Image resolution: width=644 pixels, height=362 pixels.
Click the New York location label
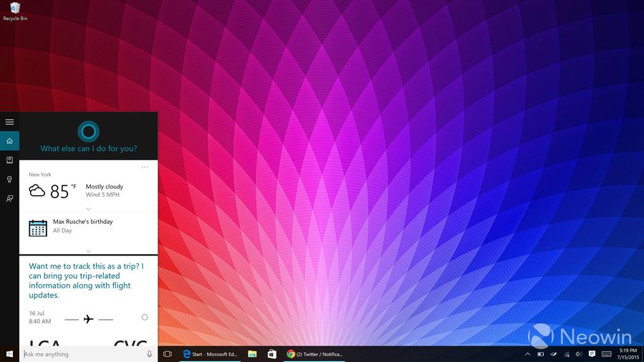tap(40, 175)
